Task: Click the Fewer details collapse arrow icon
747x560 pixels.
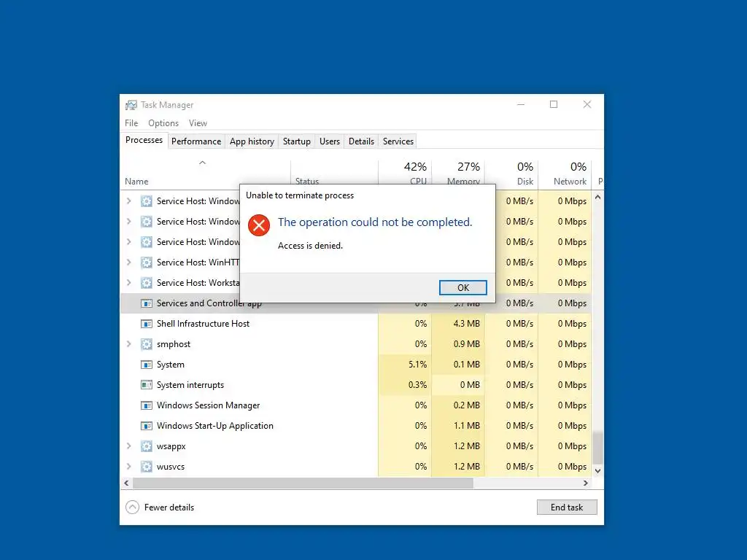Action: [x=132, y=507]
